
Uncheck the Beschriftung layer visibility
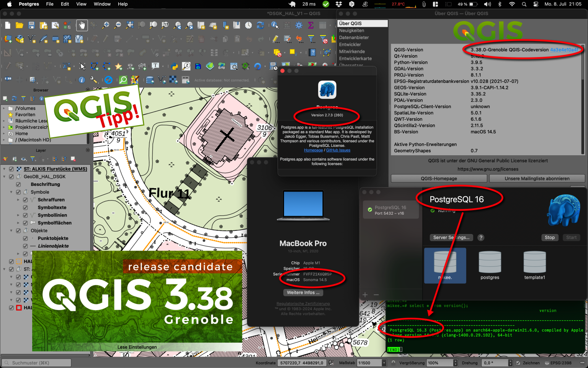(18, 184)
